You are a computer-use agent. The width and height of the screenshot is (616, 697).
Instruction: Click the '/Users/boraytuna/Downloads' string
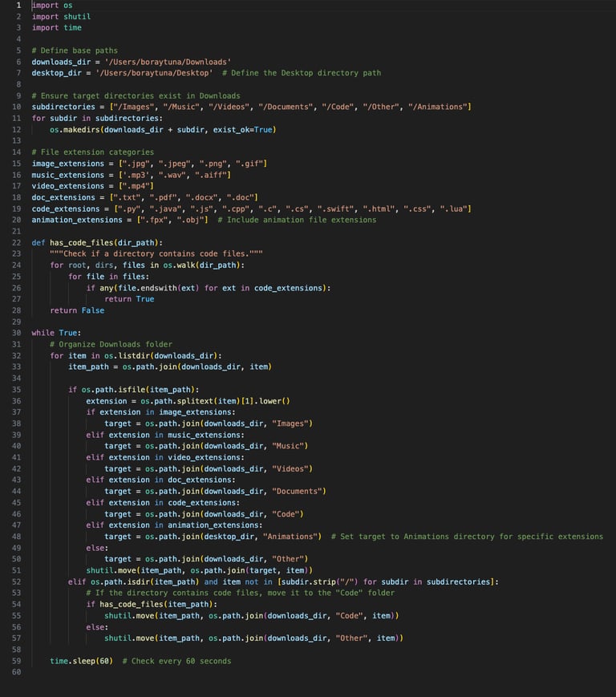[168, 62]
